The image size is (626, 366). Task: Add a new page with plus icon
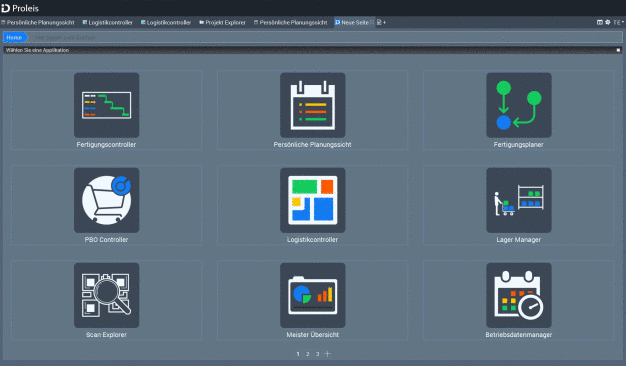click(384, 22)
